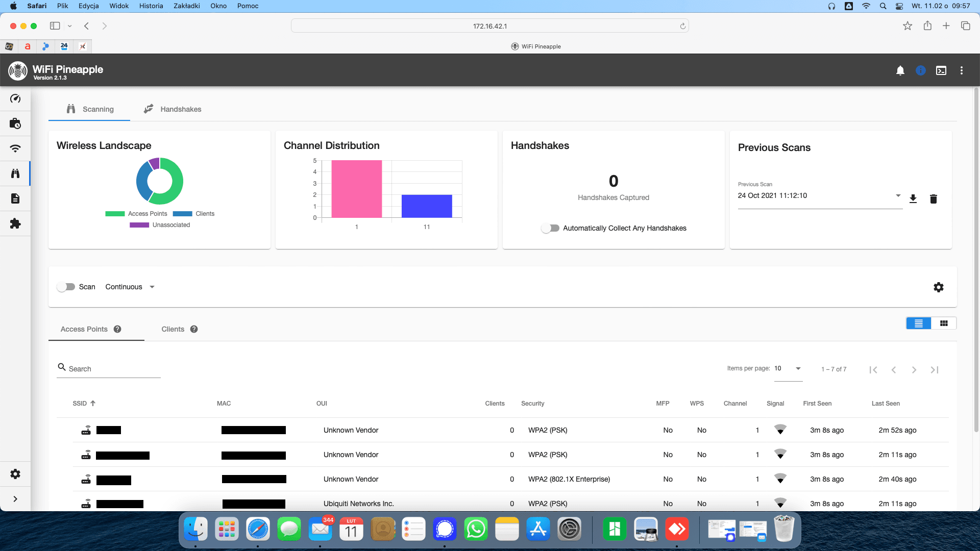Toggle Access Points legend color swatch
This screenshot has width=980, height=551.
[115, 214]
